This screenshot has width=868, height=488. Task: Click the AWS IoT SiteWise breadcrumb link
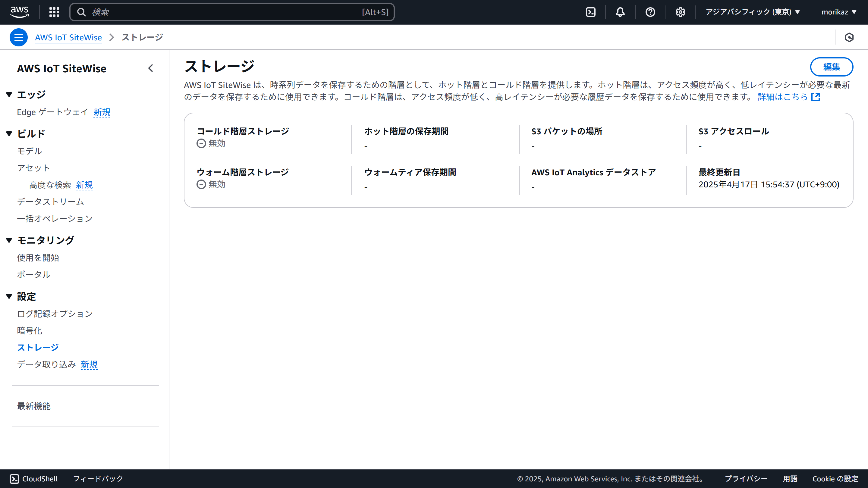point(68,37)
